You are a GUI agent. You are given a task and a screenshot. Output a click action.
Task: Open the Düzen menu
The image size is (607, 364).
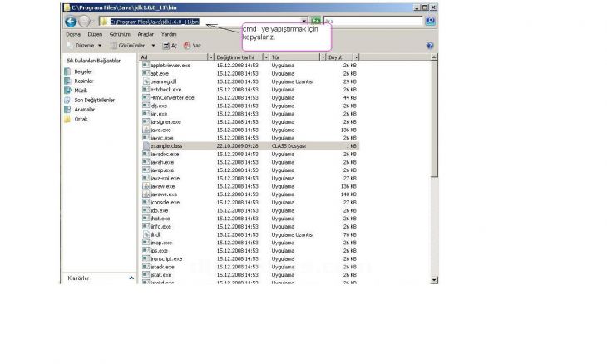click(95, 34)
